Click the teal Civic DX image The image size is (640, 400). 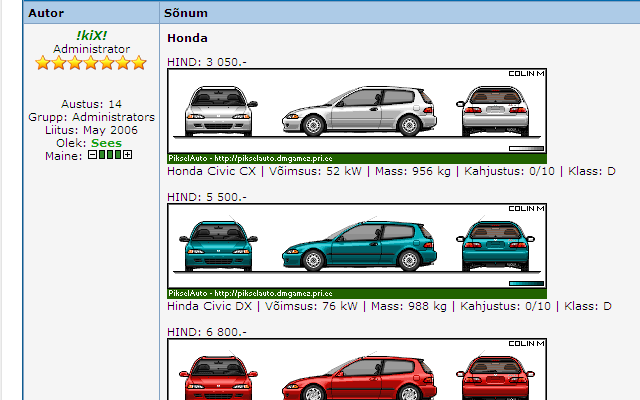point(357,251)
